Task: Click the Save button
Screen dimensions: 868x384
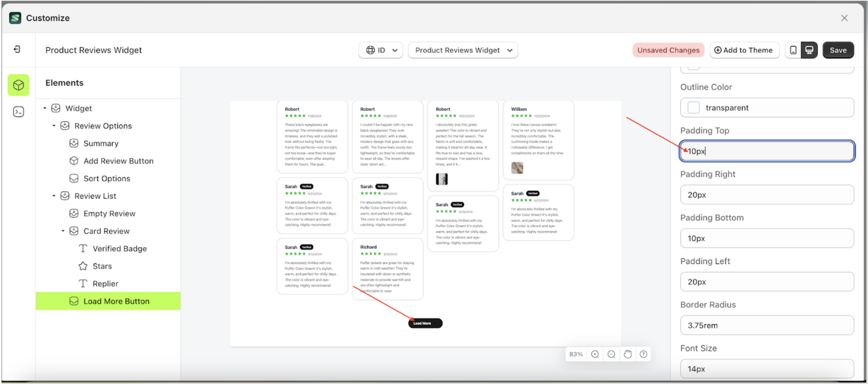Action: click(838, 50)
